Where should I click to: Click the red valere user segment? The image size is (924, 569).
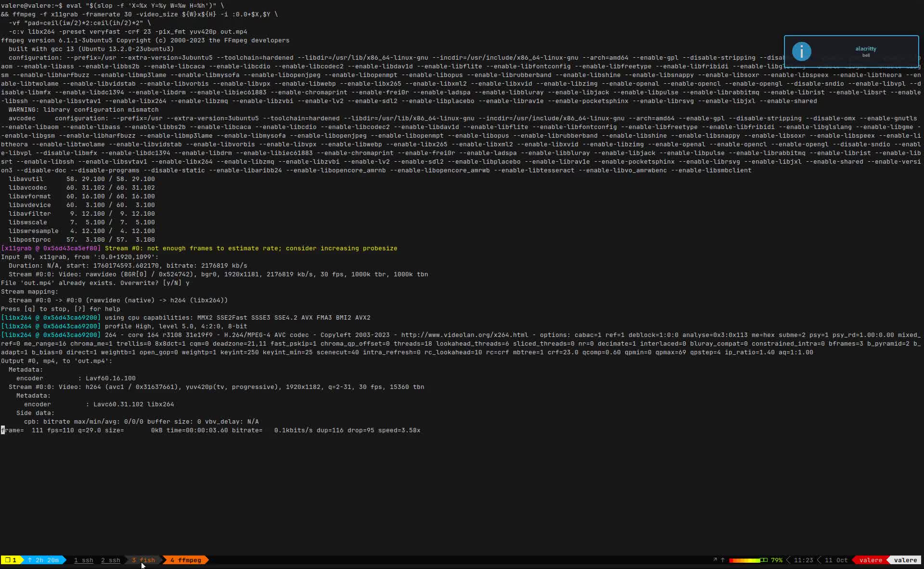[870, 560]
